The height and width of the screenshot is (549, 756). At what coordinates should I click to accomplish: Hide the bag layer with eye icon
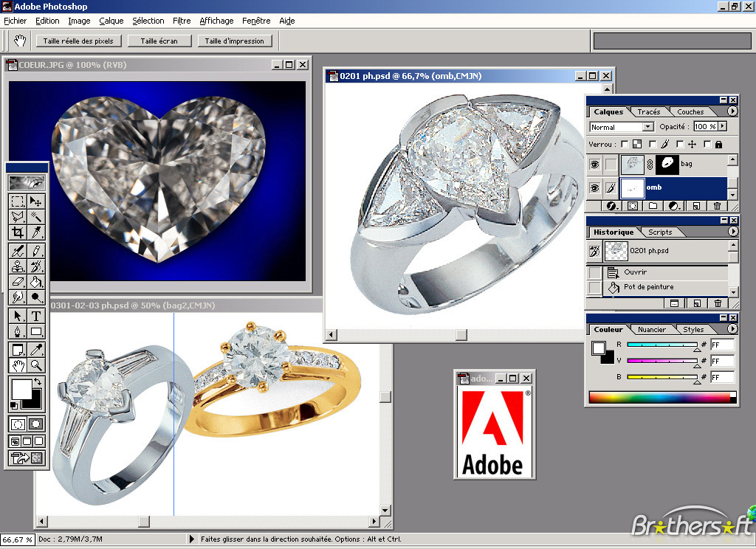click(x=594, y=165)
